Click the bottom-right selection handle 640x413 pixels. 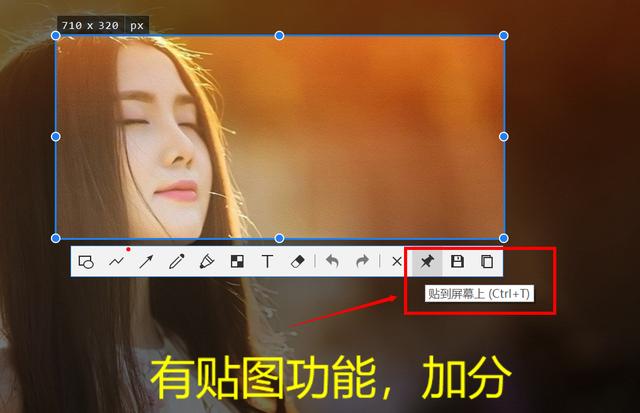point(504,238)
